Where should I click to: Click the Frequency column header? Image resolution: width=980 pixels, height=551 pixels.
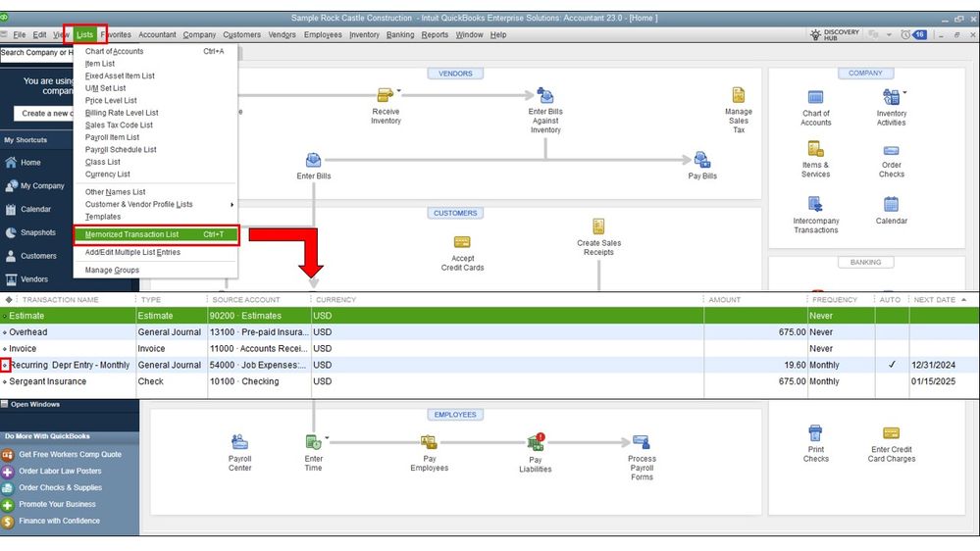pyautogui.click(x=835, y=300)
